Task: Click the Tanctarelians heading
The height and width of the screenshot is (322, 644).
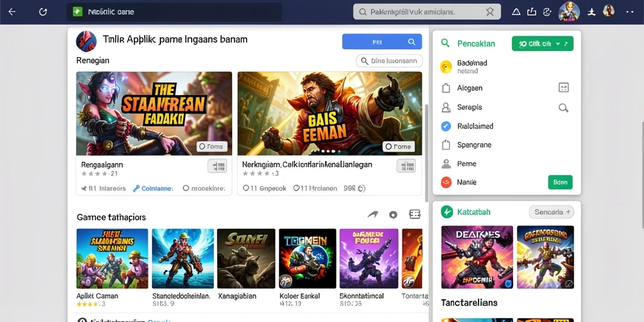Action: 469,303
